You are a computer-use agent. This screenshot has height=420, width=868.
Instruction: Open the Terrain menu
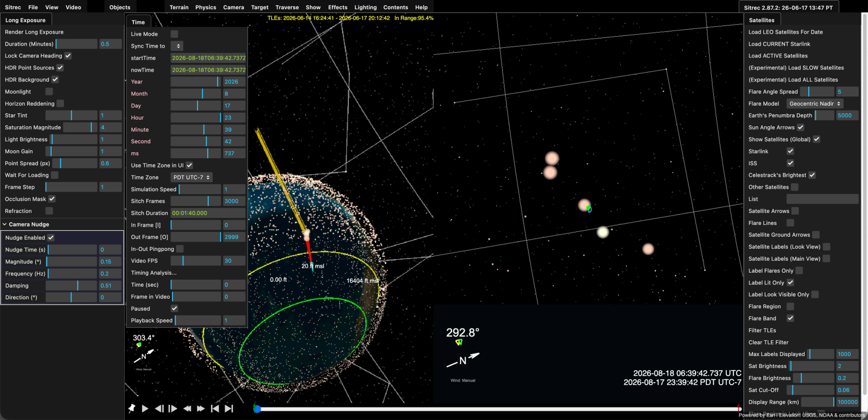179,7
